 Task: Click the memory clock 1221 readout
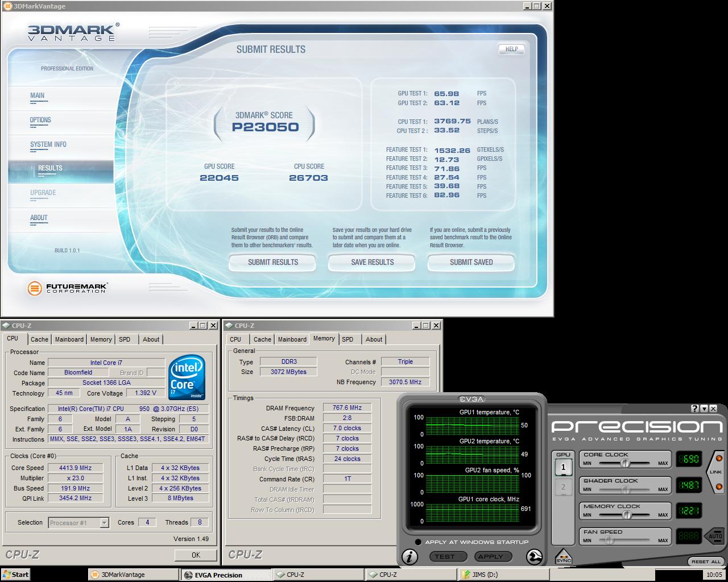point(689,510)
